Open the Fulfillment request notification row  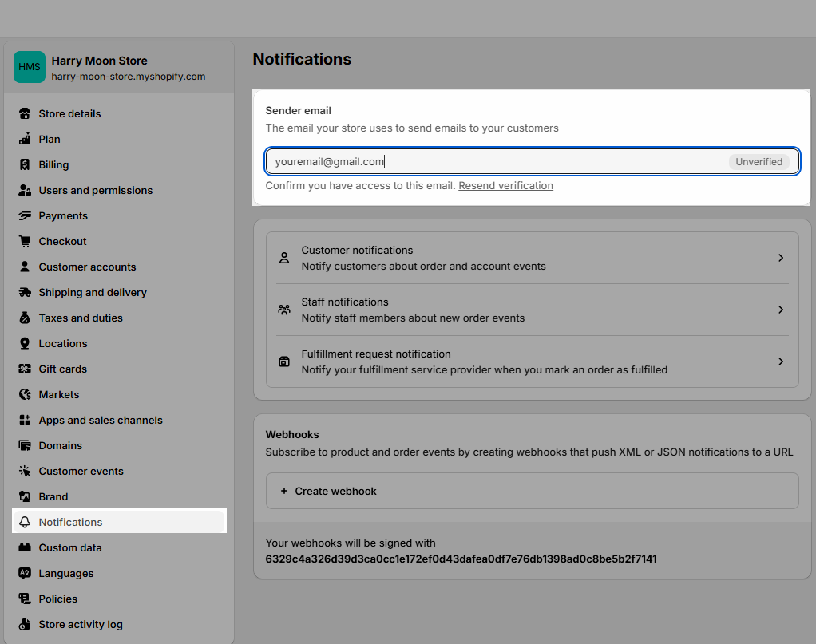click(533, 362)
